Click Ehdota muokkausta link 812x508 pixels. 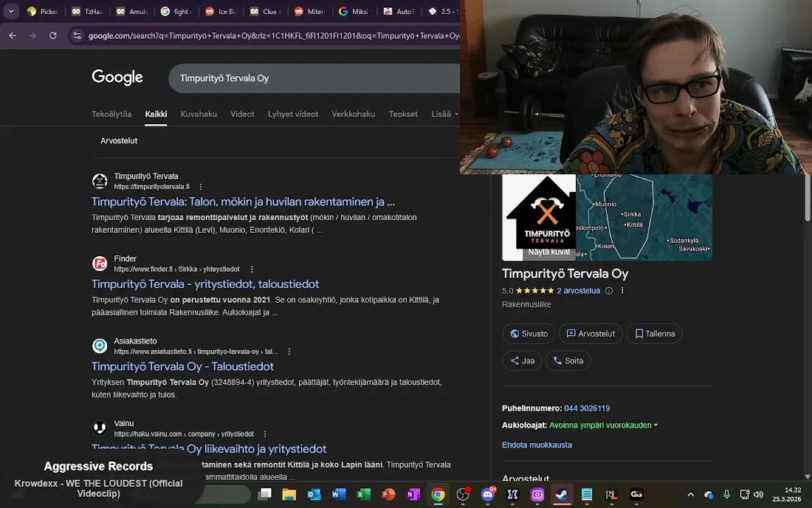point(537,445)
